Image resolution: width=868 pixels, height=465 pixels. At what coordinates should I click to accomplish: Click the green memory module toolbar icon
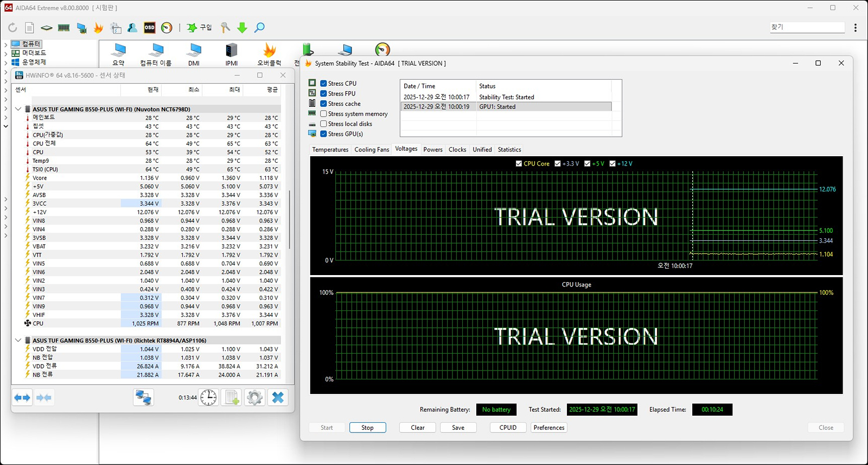tap(64, 27)
